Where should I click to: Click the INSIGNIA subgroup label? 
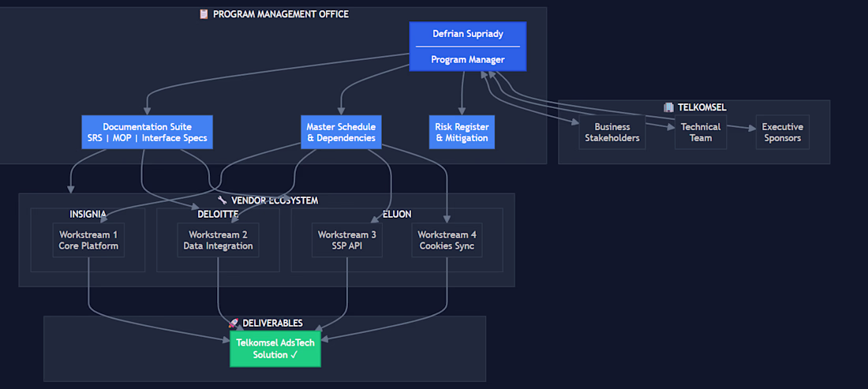88,214
